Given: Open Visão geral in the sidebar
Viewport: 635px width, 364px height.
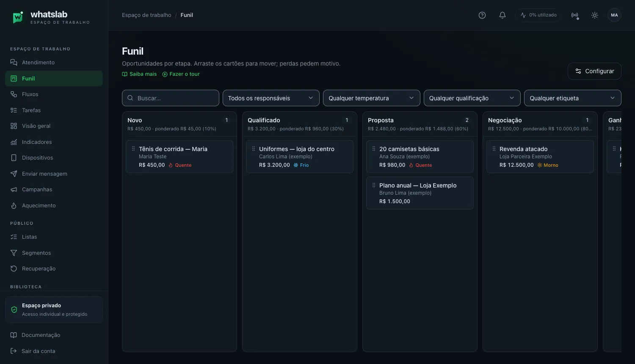Looking at the screenshot, I should tap(54, 126).
